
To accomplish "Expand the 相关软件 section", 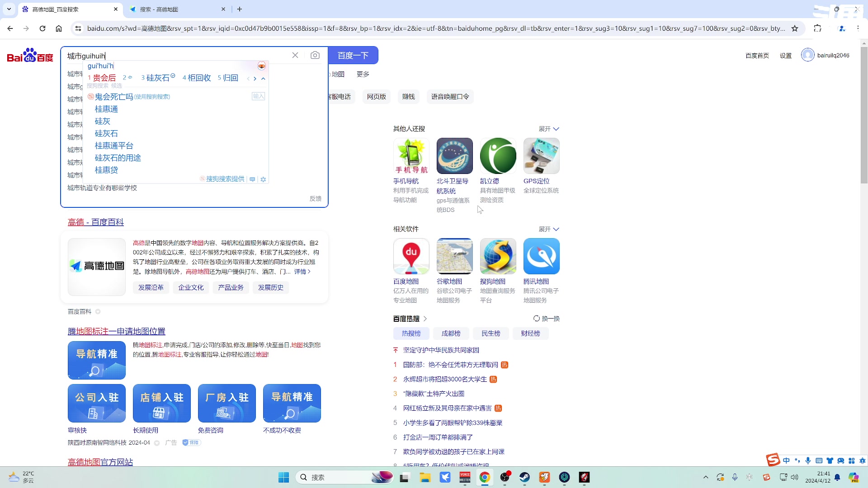I will click(549, 229).
